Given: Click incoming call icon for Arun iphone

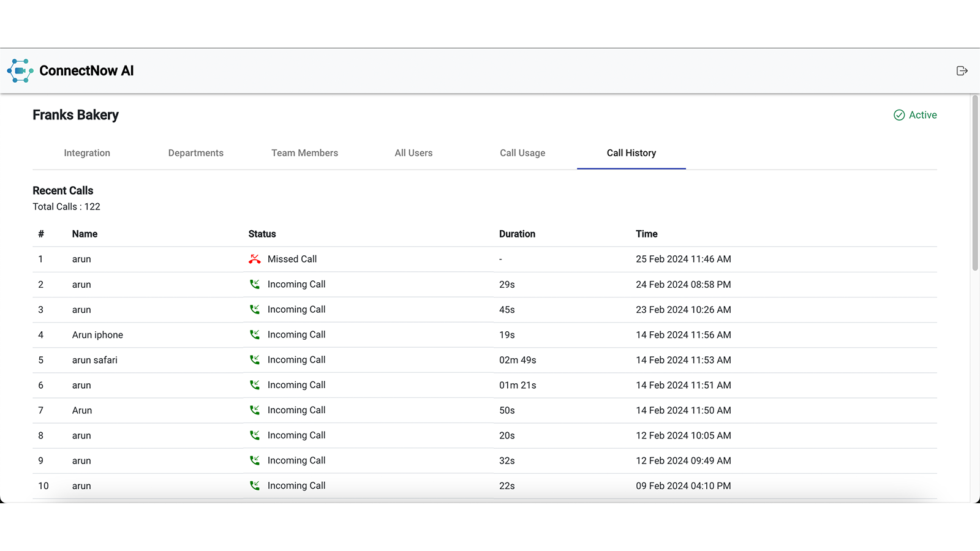Looking at the screenshot, I should tap(255, 334).
